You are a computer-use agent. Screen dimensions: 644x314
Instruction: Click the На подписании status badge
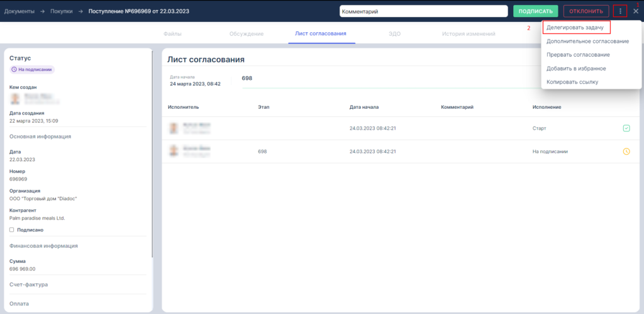[x=32, y=69]
